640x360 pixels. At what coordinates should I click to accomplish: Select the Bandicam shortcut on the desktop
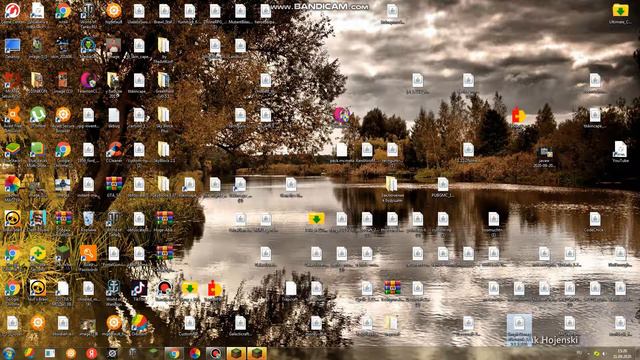(x=164, y=288)
